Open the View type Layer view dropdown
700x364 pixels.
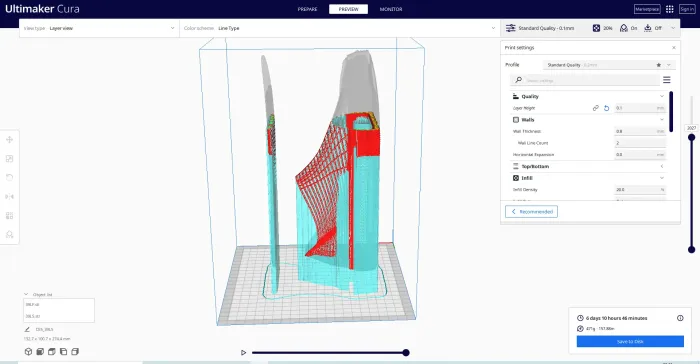99,28
